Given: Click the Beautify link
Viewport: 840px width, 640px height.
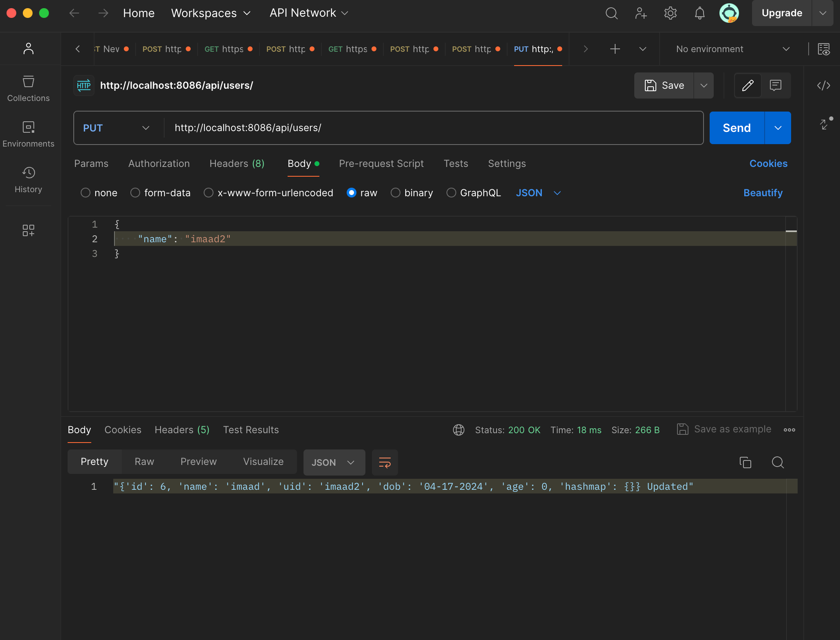Looking at the screenshot, I should [x=763, y=193].
